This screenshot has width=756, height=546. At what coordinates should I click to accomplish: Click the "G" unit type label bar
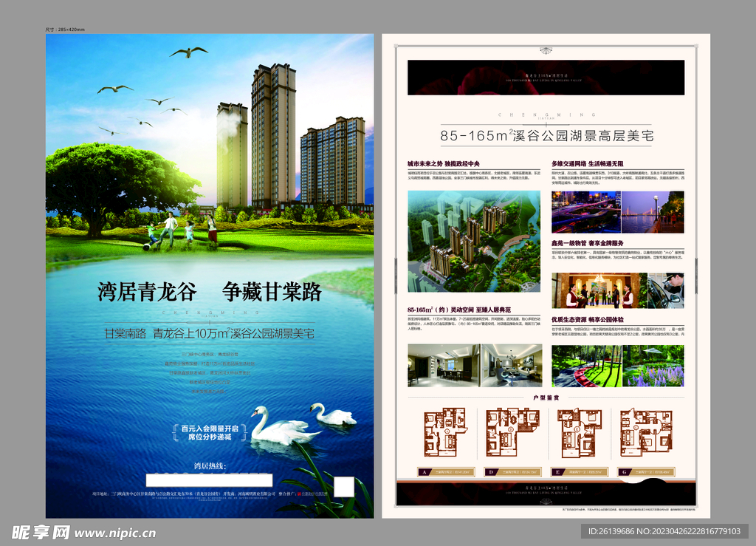[646, 472]
